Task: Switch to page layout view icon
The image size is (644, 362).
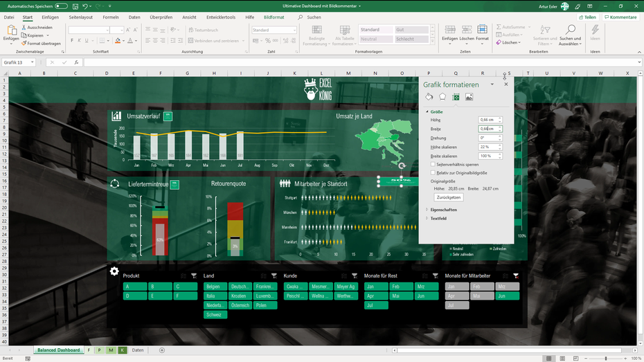Action: point(562,359)
